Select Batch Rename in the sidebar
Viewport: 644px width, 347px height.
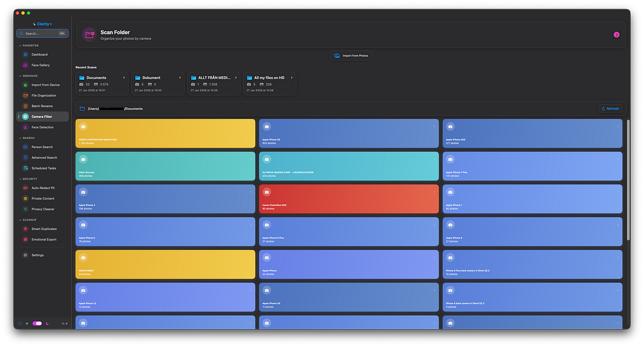click(x=42, y=106)
